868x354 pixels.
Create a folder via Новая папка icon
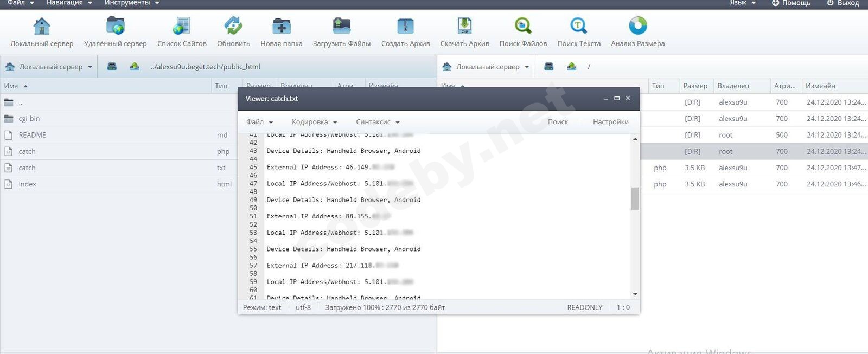(282, 26)
